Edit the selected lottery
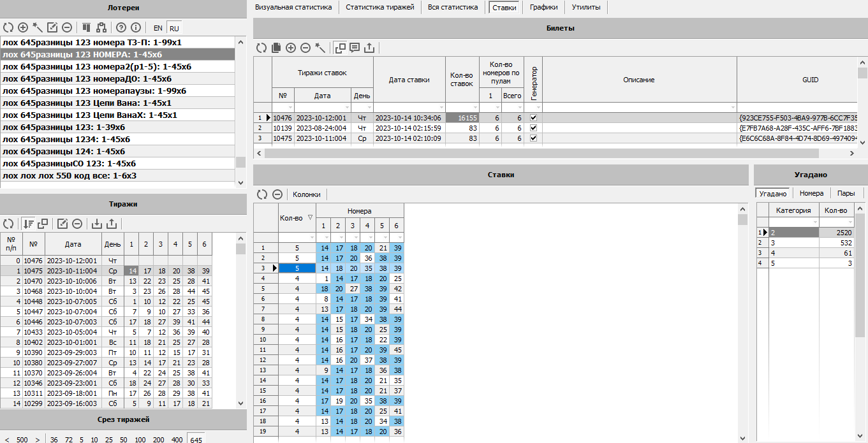This screenshot has height=443, width=868. 52,27
